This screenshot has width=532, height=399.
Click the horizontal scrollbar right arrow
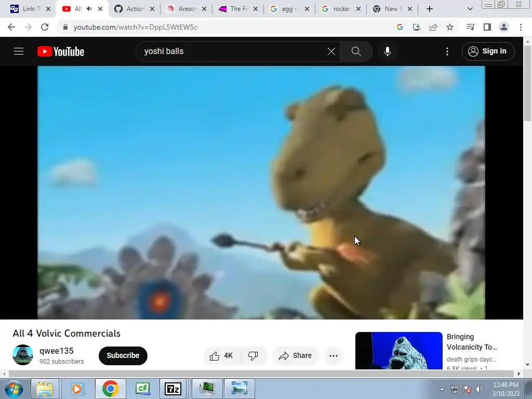[519, 374]
